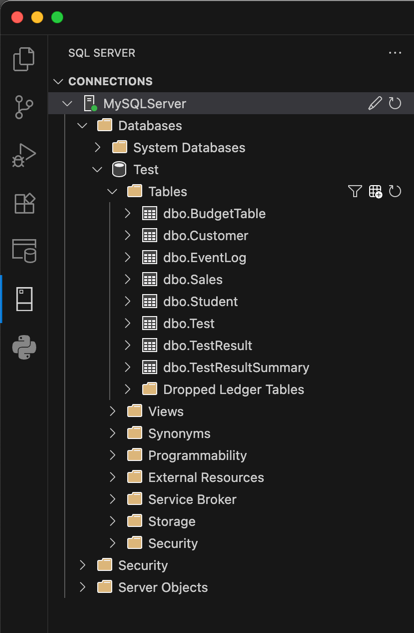Create new table with Tables add icon
The width and height of the screenshot is (414, 633).
pos(375,191)
